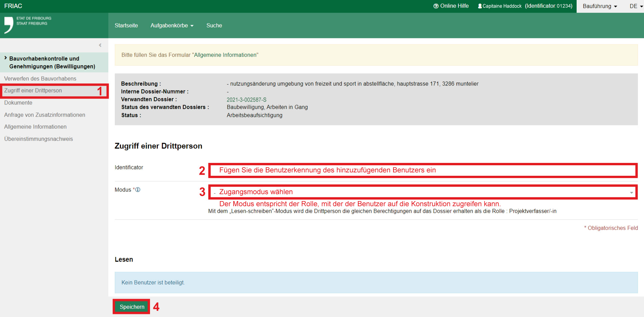Expand the Aufgabenkörbe dropdown menu

click(172, 26)
